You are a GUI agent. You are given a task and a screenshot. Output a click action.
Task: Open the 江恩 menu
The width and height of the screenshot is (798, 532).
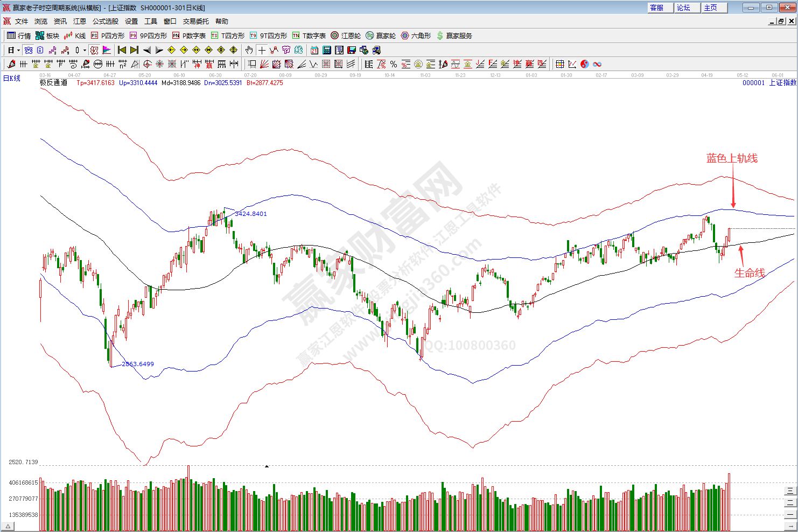(x=80, y=22)
